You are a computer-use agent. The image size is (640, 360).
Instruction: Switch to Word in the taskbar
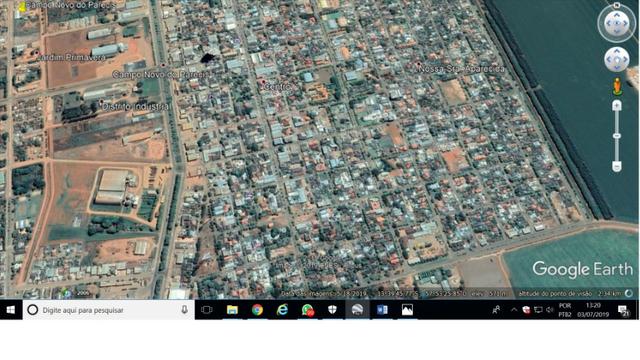[382, 310]
